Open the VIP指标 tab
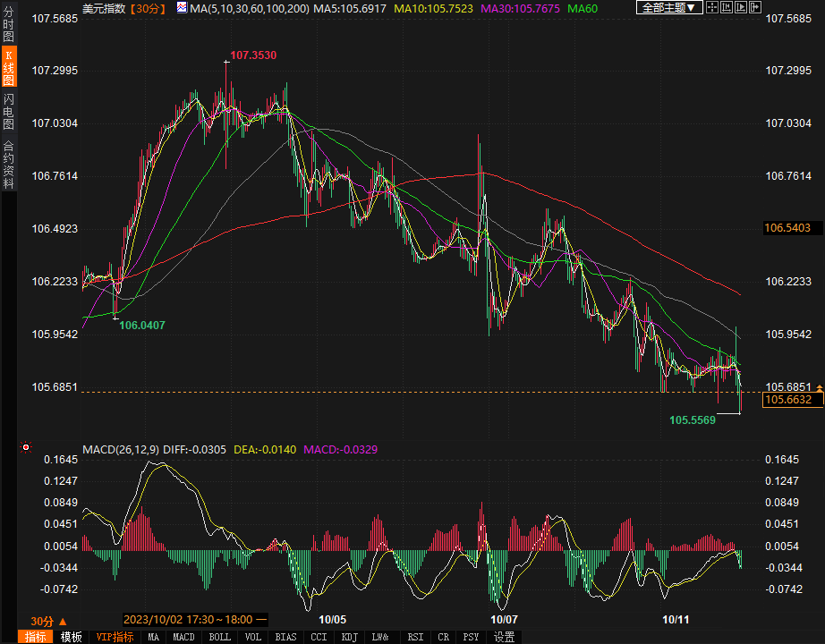825x644 pixels. (x=115, y=637)
